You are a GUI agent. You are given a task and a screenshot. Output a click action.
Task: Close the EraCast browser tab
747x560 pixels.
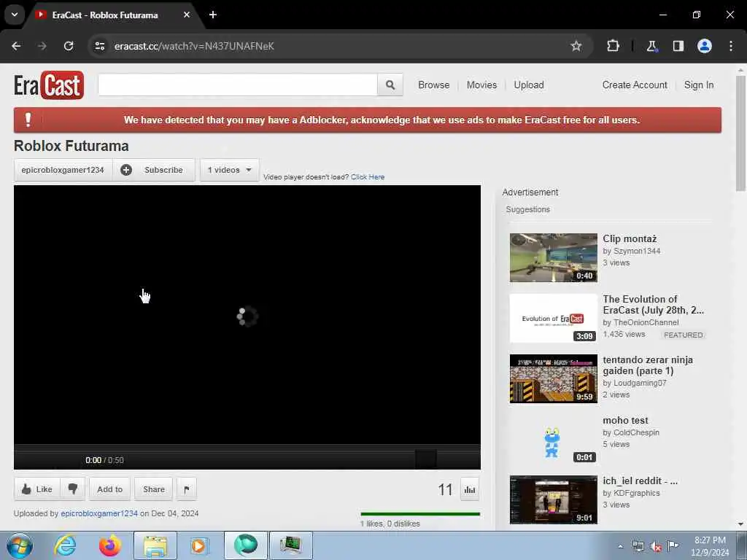(187, 15)
